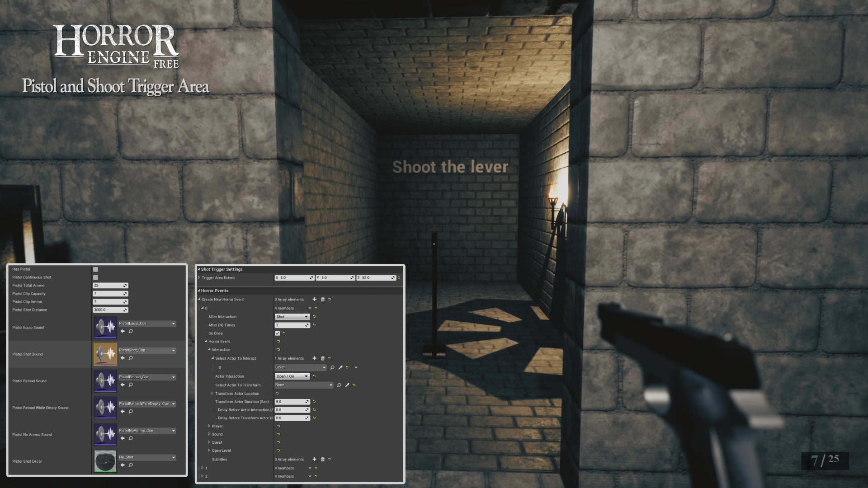Click the yellow reset arrow beside Trigger Area Extent
Image resolution: width=868 pixels, height=488 pixels.
398,277
